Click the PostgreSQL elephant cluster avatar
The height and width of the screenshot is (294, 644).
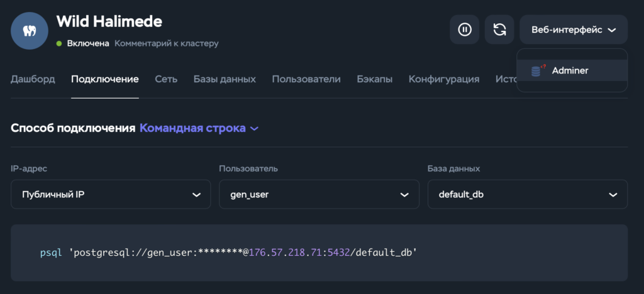tap(30, 31)
